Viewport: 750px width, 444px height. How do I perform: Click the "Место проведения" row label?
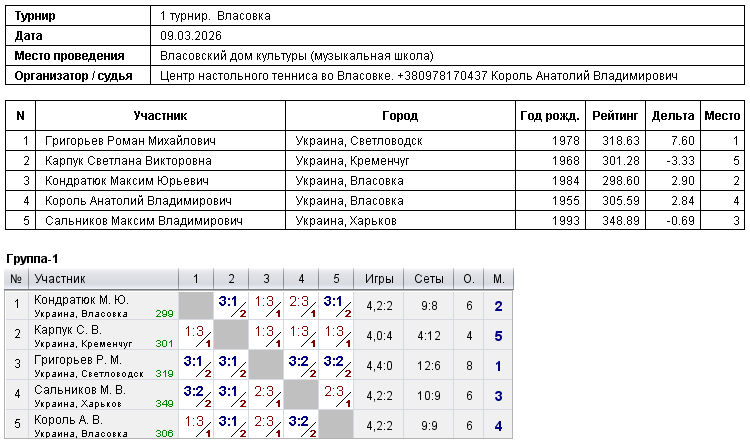pyautogui.click(x=69, y=56)
